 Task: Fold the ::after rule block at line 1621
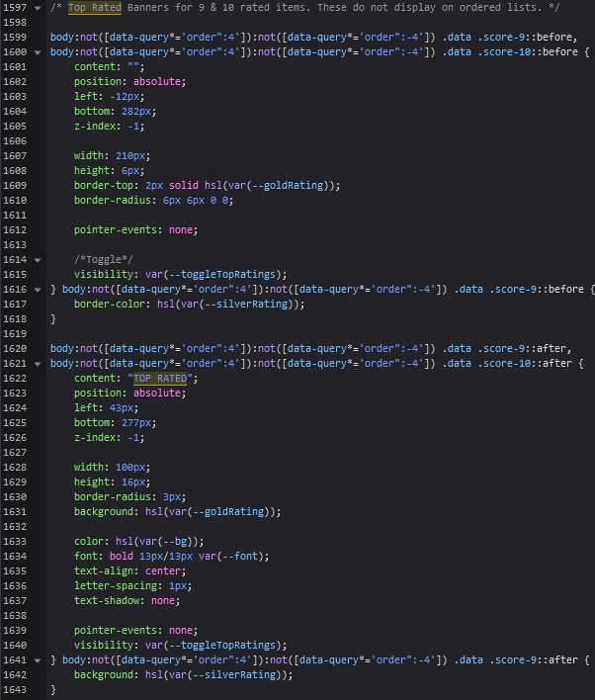pos(38,364)
